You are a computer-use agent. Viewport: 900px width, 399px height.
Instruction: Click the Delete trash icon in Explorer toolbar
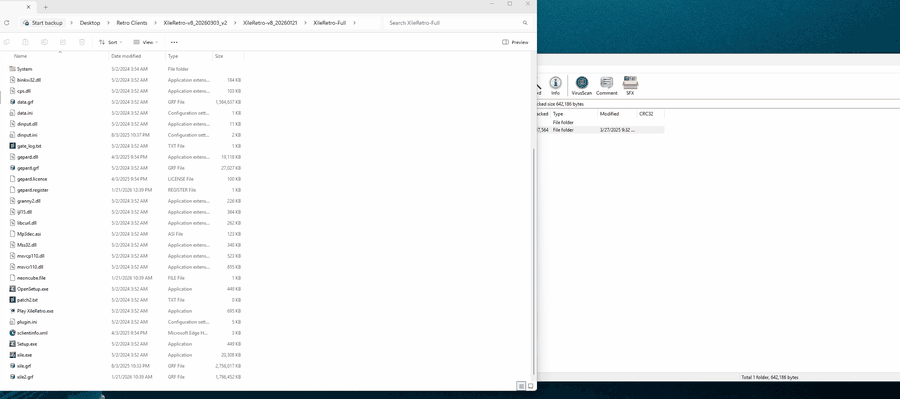[x=82, y=42]
